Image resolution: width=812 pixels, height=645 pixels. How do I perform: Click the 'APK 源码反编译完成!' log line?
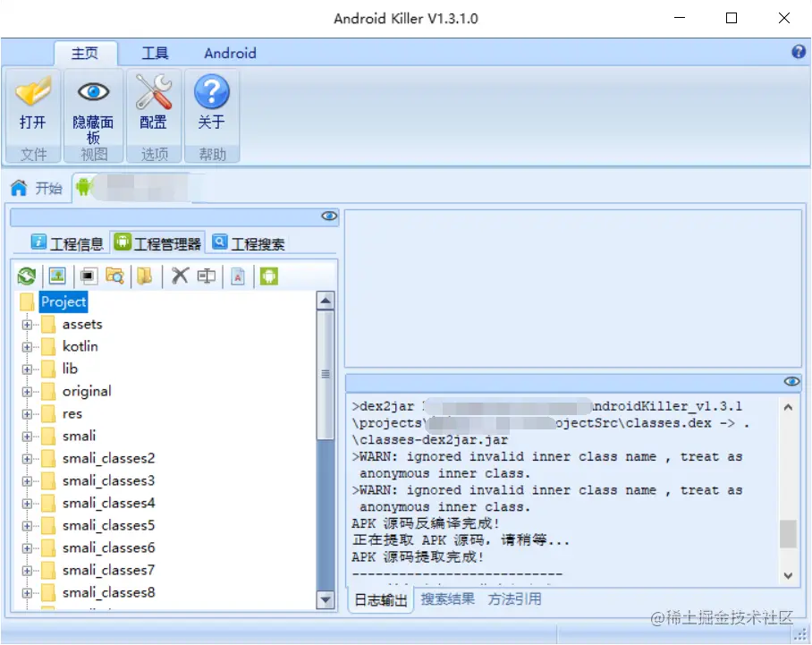coord(426,523)
